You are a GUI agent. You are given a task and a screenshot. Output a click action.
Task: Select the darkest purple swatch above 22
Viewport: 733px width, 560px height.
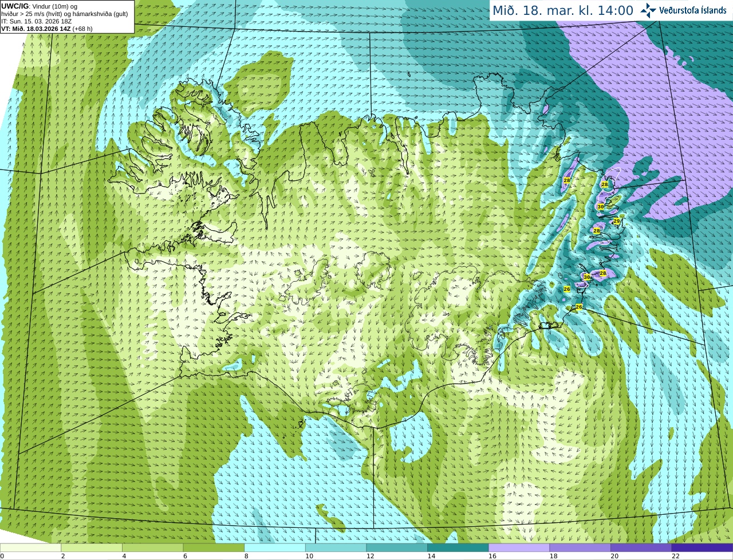click(702, 547)
